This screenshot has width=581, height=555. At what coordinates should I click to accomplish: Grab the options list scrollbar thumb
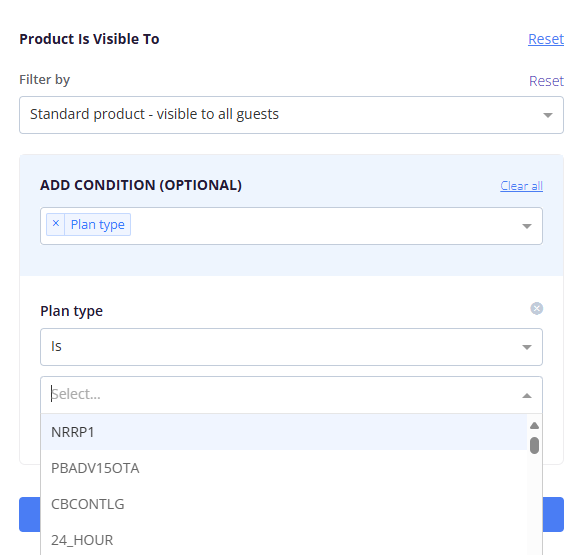534,445
